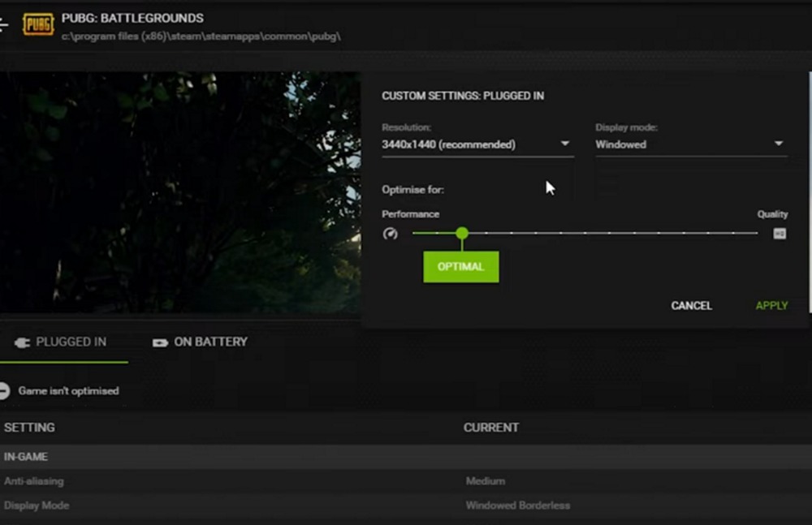The height and width of the screenshot is (525, 812).
Task: Click the quality icon beside the slider
Action: (x=780, y=234)
